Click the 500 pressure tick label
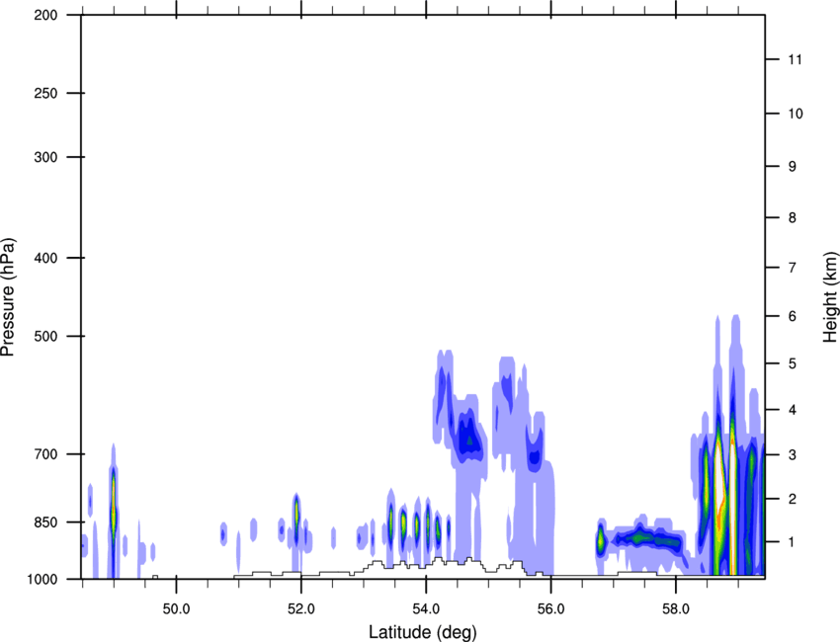This screenshot has height=642, width=840. click(45, 336)
